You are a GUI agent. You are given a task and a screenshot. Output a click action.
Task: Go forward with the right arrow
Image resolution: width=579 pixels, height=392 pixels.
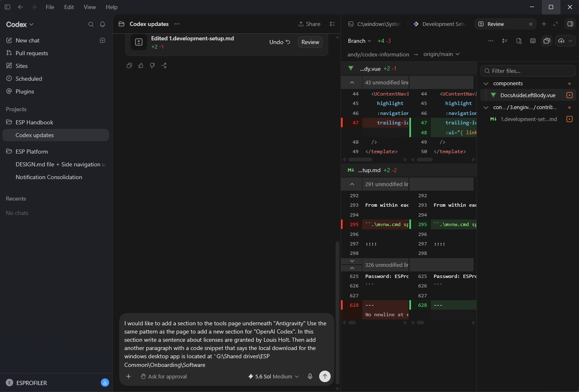(x=34, y=7)
